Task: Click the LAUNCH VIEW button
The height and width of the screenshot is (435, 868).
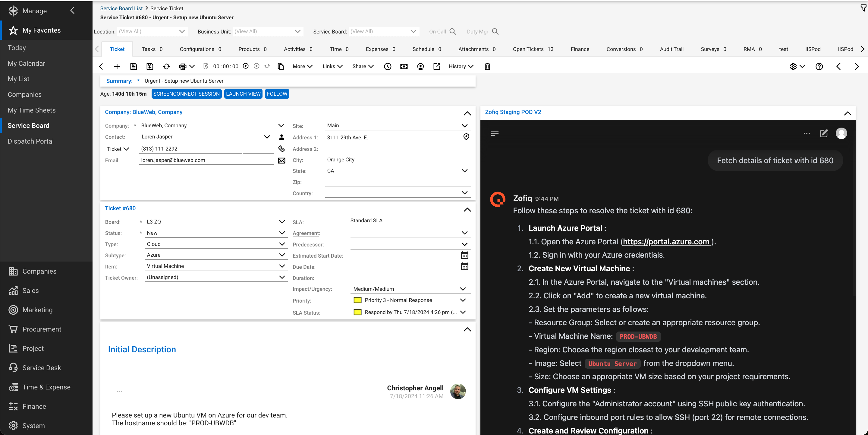Action: 243,94
